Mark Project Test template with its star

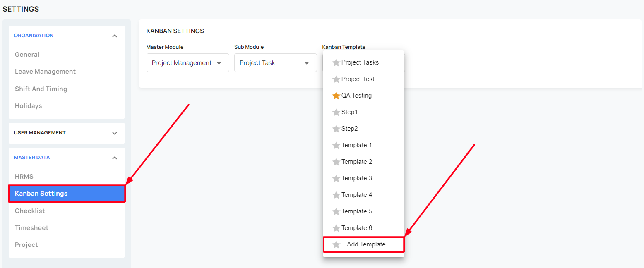(336, 79)
